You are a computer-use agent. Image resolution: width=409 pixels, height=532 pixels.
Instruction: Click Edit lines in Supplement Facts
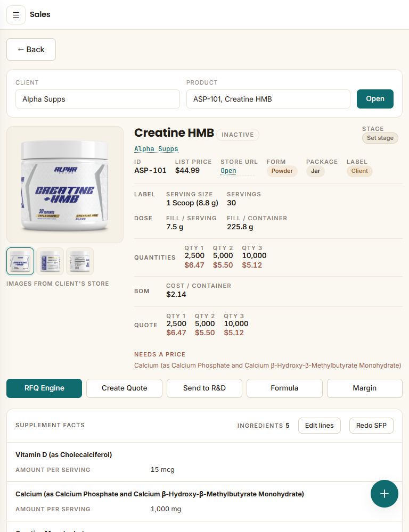point(320,426)
